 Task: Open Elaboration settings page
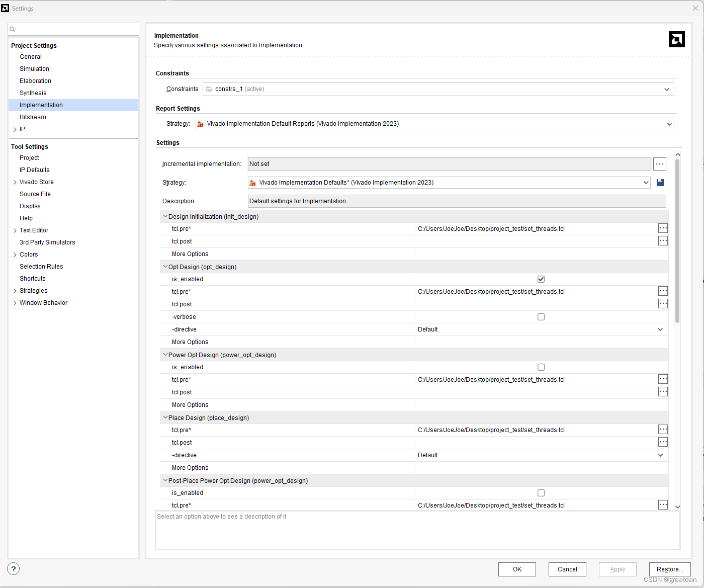[x=35, y=81]
